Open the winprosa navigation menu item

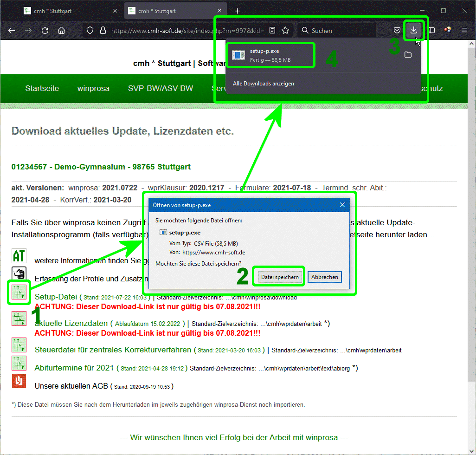coord(93,88)
